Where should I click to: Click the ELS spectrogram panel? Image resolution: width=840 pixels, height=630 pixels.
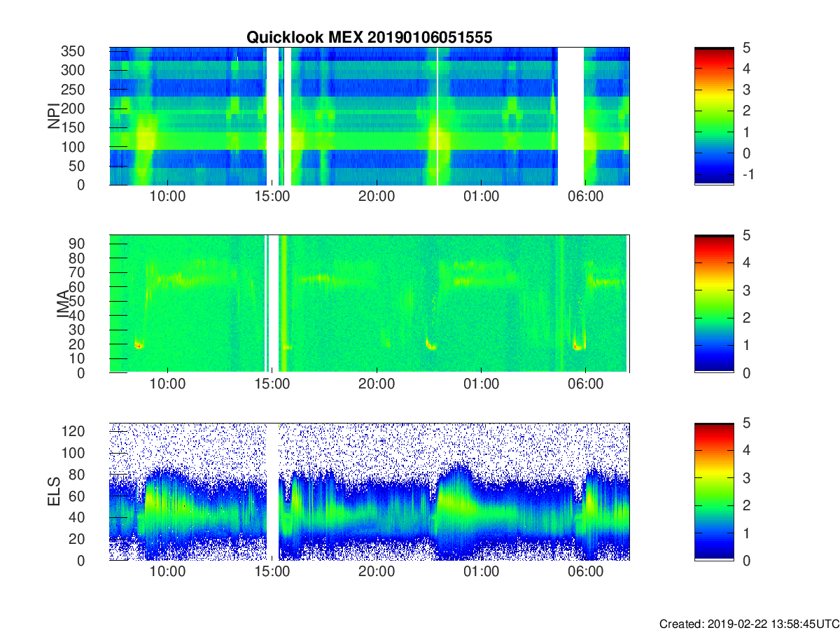tap(370, 491)
